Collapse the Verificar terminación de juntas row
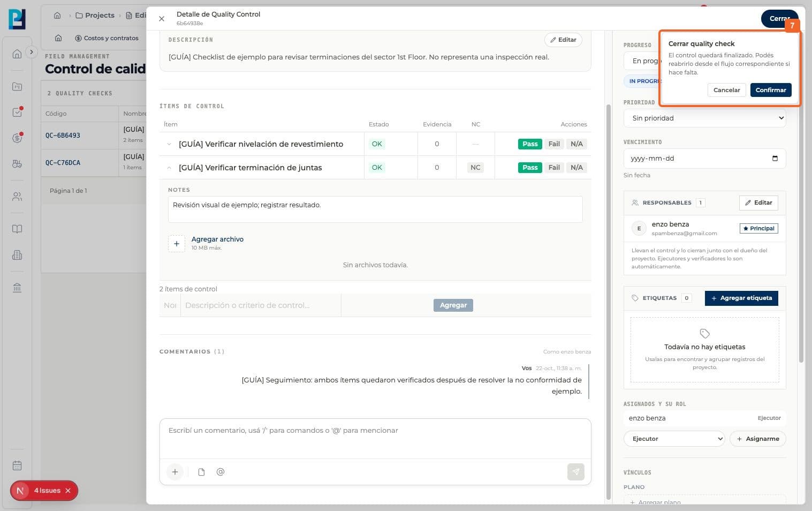 tap(169, 168)
